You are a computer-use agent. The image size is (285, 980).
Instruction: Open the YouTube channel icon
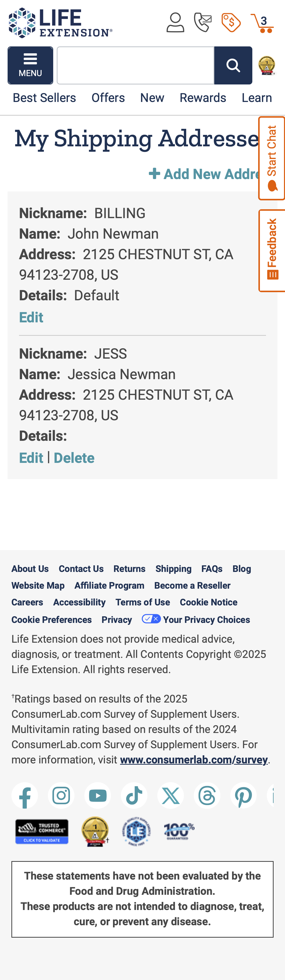point(98,796)
